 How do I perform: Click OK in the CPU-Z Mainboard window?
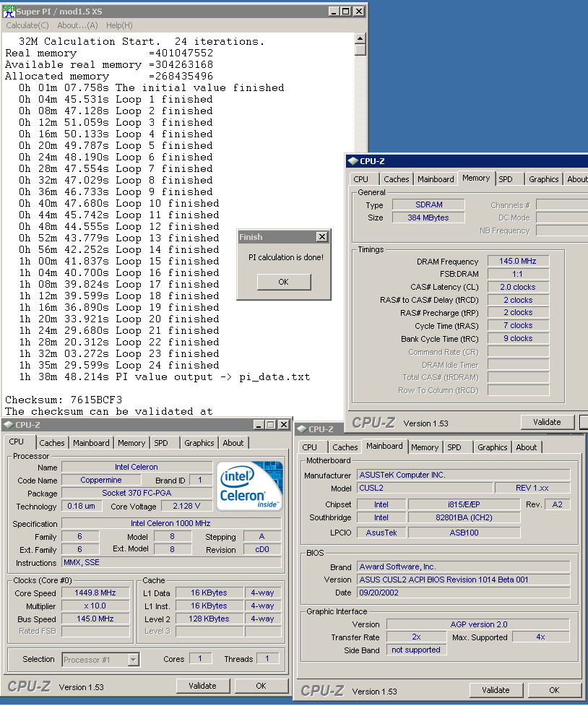(x=554, y=690)
